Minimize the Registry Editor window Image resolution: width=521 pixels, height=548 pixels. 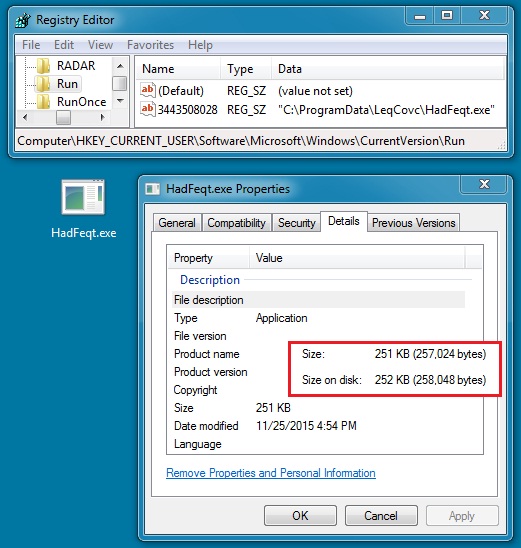[420, 15]
